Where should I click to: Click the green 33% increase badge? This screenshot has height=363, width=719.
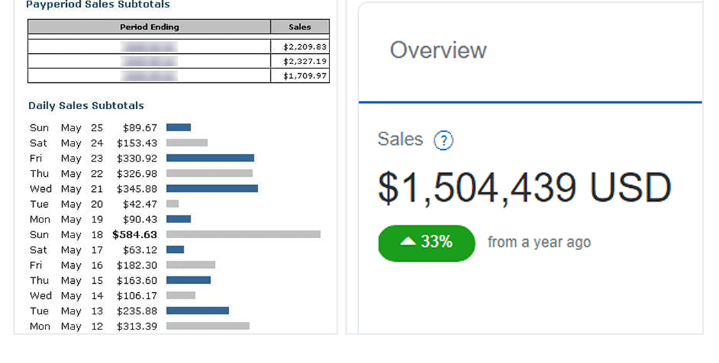coord(426,243)
